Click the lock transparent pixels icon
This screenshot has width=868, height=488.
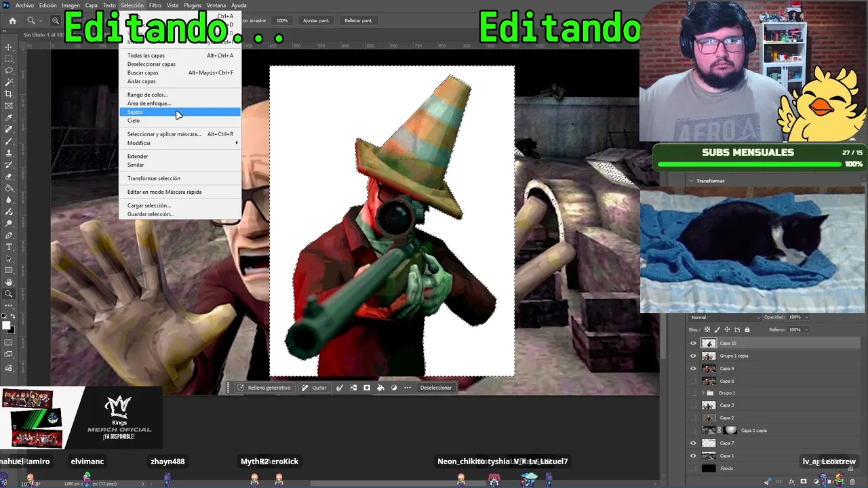pos(707,330)
